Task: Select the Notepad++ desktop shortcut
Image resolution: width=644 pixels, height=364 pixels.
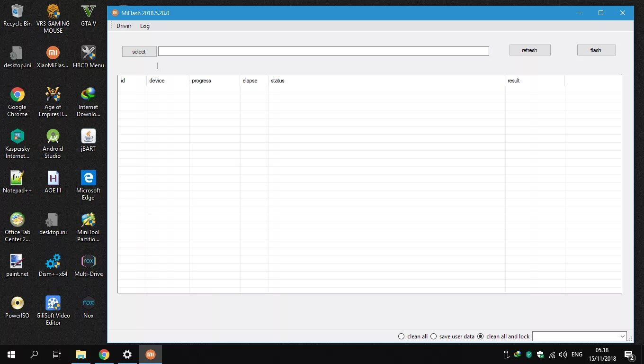Action: pos(18,182)
